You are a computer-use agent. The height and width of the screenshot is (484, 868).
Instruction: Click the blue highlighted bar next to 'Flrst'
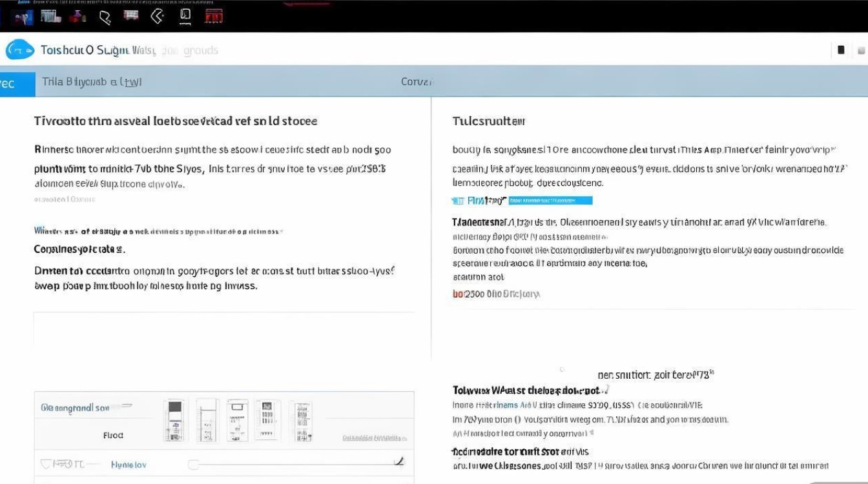tap(550, 201)
